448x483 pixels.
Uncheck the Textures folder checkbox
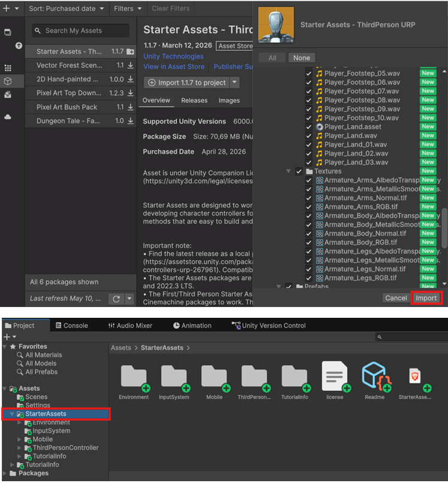[x=299, y=171]
